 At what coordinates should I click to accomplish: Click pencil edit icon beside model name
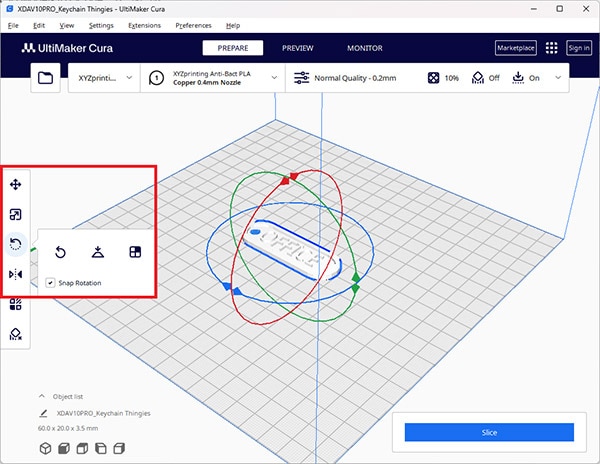tap(43, 413)
